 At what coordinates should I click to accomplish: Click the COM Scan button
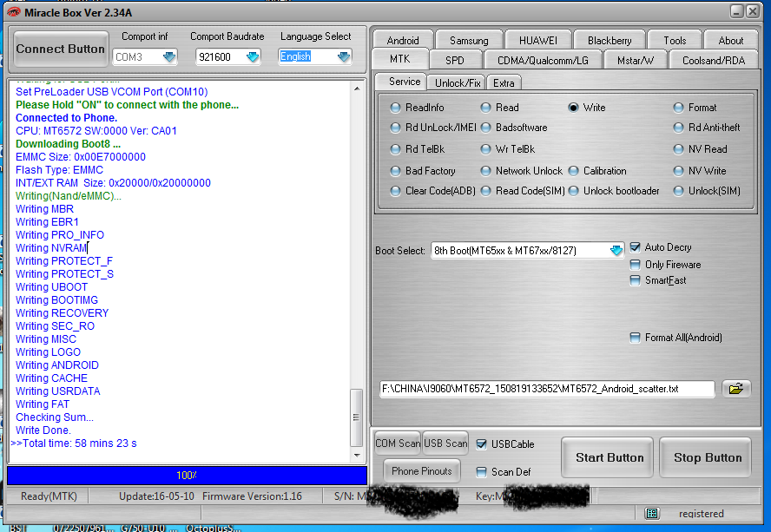[x=398, y=443]
